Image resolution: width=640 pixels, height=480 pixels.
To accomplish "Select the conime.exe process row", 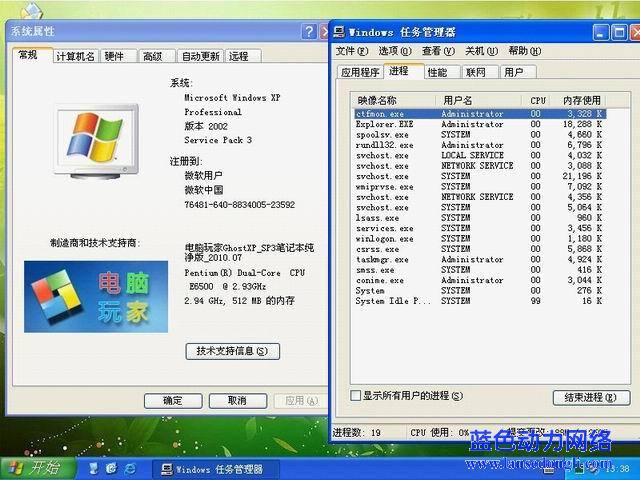I will point(480,280).
